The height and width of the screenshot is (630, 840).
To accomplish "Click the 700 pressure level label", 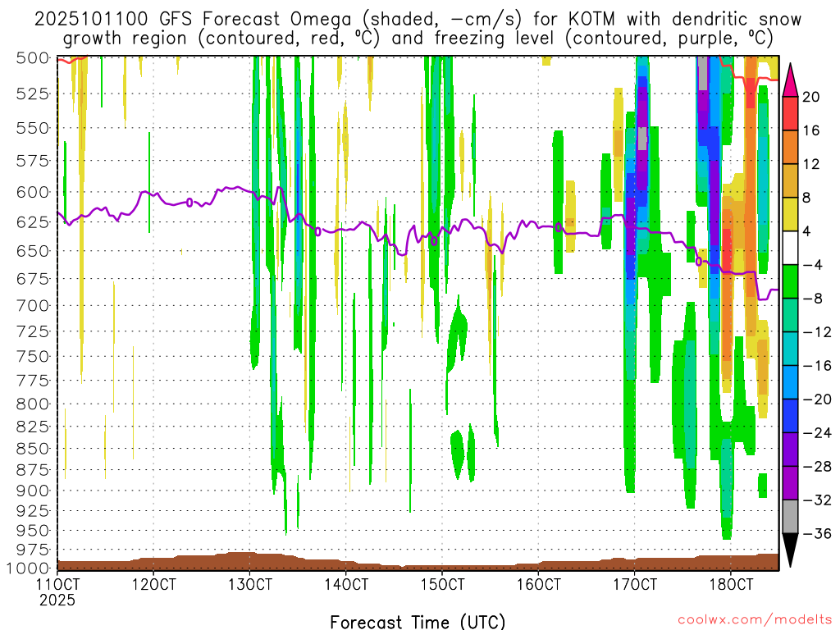I will pos(33,306).
